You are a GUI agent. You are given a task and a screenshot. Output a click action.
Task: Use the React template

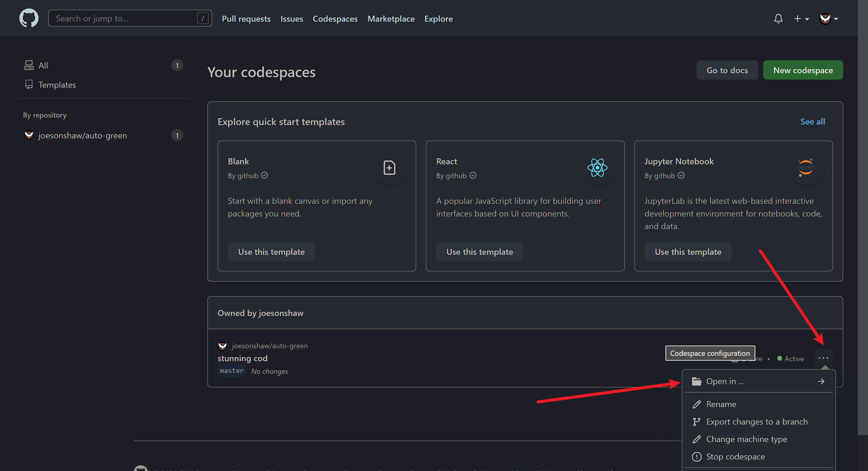[x=480, y=251]
